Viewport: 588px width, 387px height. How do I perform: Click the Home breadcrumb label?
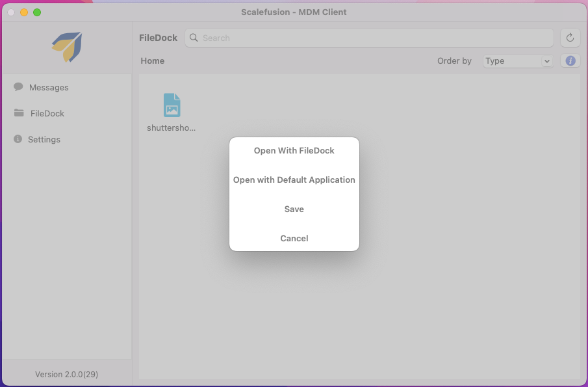[x=152, y=60]
